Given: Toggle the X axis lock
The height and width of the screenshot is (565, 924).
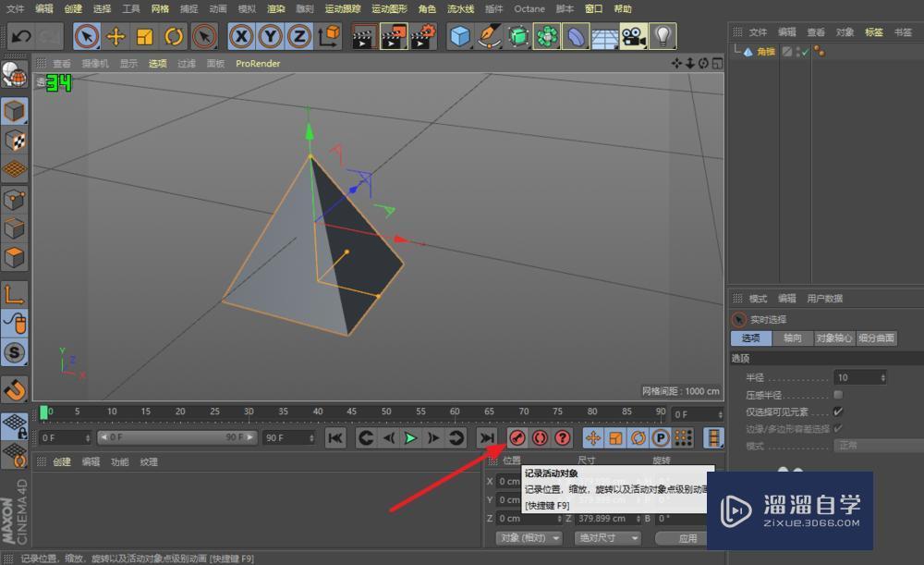Looking at the screenshot, I should (x=241, y=37).
